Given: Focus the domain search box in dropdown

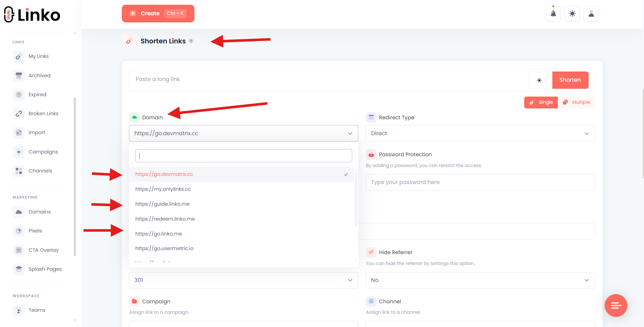Looking at the screenshot, I should click(244, 156).
